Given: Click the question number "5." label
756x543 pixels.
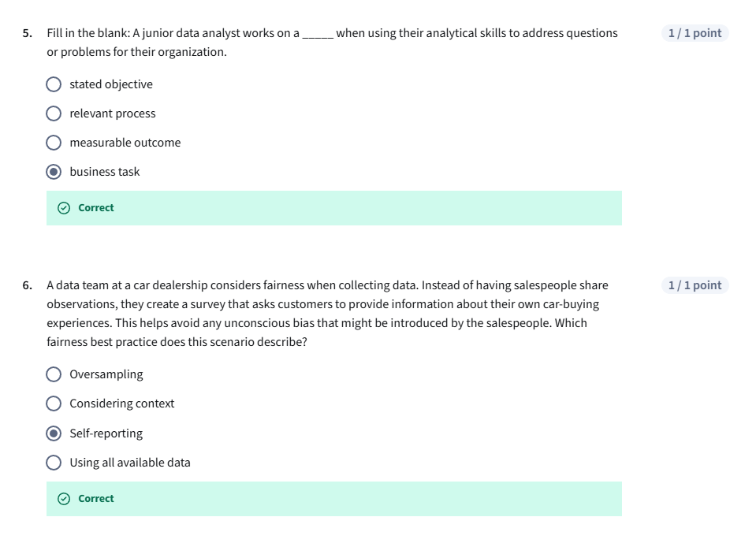Looking at the screenshot, I should [28, 33].
